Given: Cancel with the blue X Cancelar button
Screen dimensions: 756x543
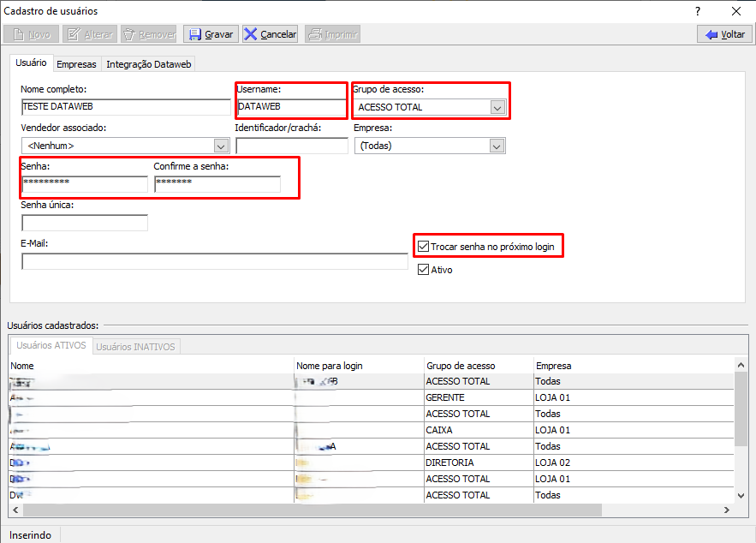Looking at the screenshot, I should [270, 34].
